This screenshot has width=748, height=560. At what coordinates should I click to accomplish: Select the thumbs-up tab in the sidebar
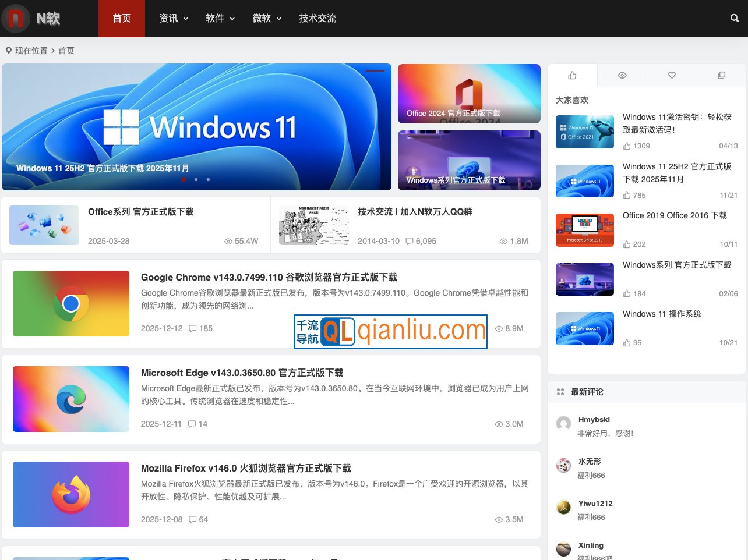pyautogui.click(x=572, y=75)
